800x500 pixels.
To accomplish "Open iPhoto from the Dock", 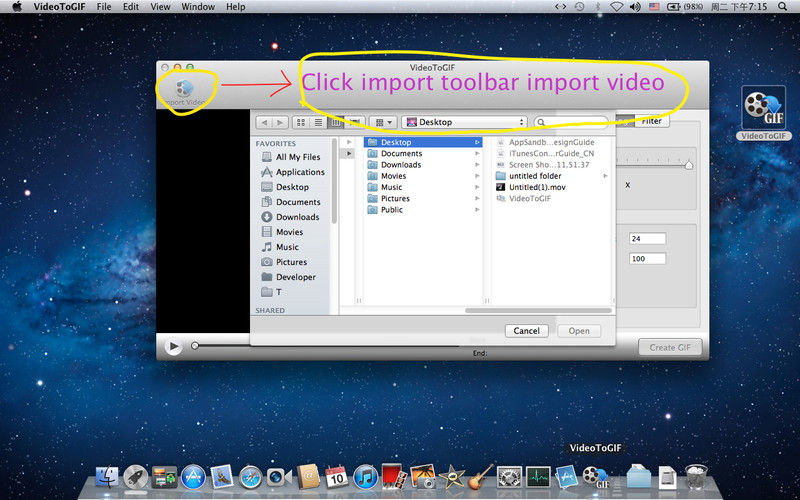I will click(422, 477).
